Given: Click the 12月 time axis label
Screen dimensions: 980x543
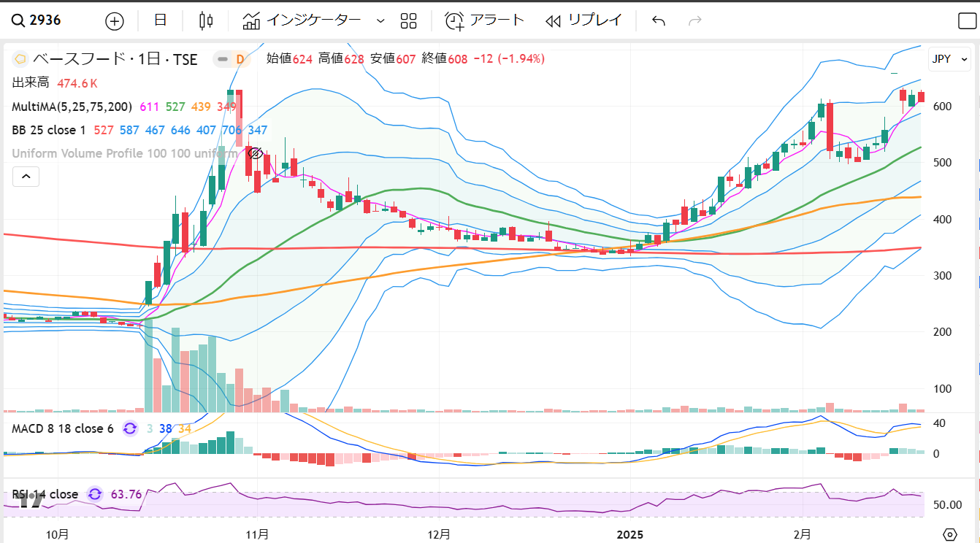Looking at the screenshot, I should pyautogui.click(x=439, y=534).
